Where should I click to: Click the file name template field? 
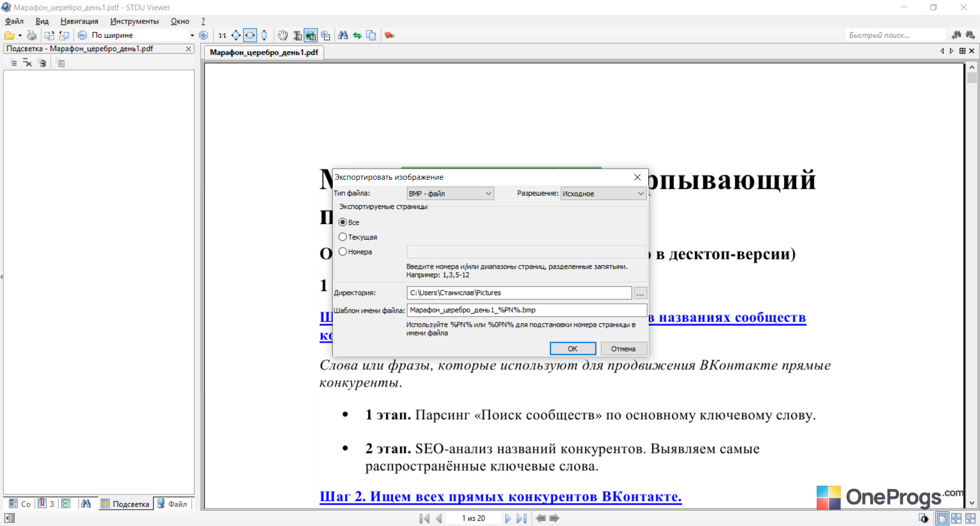527,310
